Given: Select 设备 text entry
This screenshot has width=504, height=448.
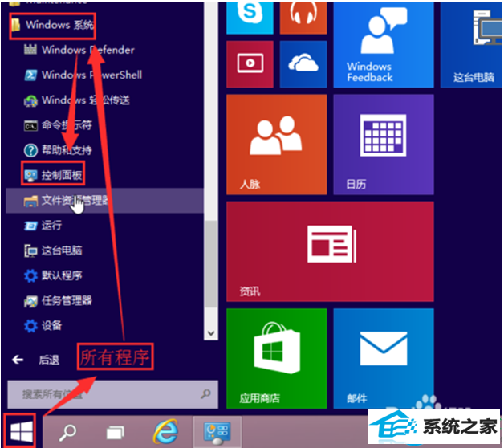Looking at the screenshot, I should click(51, 325).
